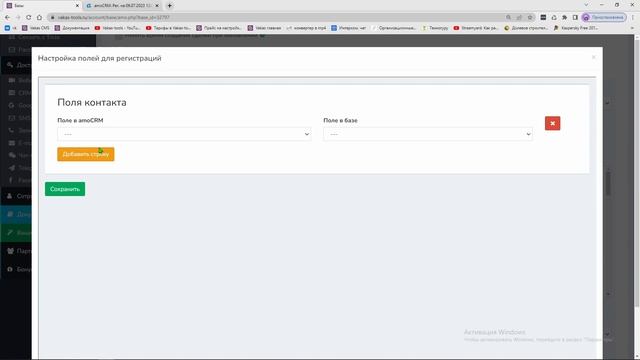Click the orange Добавить строку button
Screen dimensions: 640x360
[x=86, y=154]
